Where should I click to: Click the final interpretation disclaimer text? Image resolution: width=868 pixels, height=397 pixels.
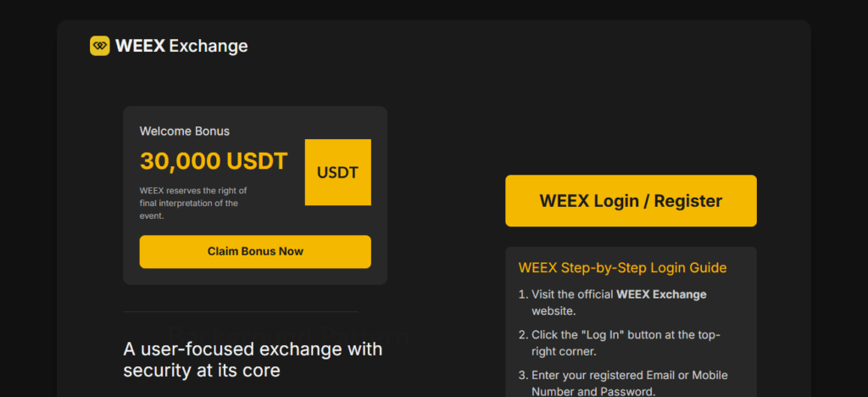pyautogui.click(x=193, y=203)
